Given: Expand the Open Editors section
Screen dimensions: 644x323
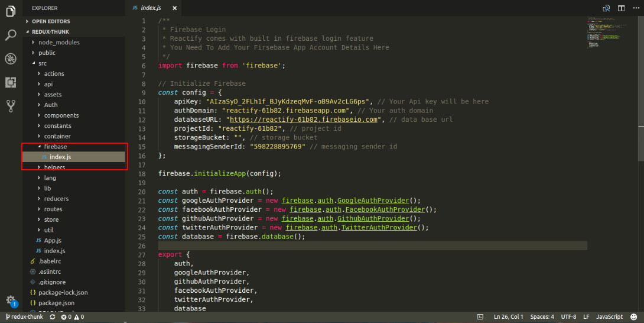Looking at the screenshot, I should (x=51, y=21).
